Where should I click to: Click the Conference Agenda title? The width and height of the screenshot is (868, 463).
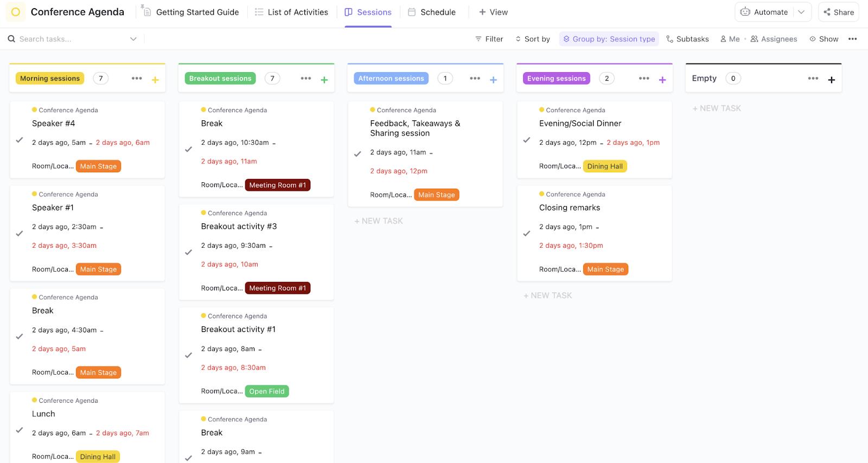point(78,12)
